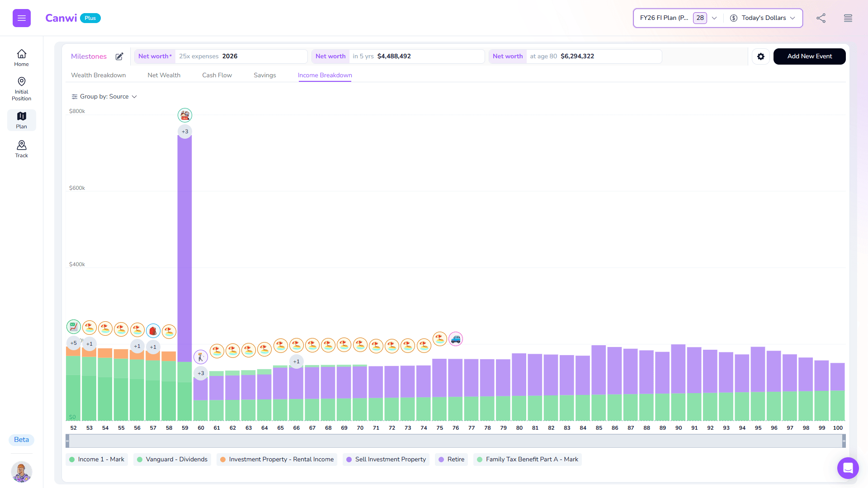This screenshot has height=488, width=868.
Task: Click the car purchase milestone icon near age 76
Action: [456, 339]
